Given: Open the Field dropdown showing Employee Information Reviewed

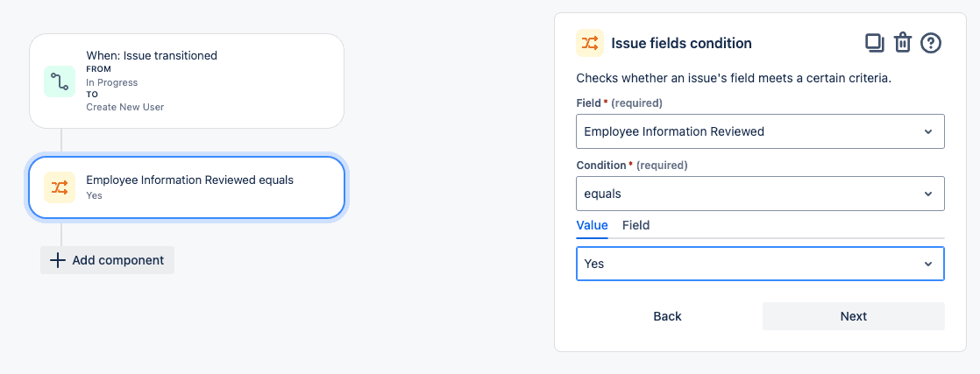Looking at the screenshot, I should click(x=760, y=131).
